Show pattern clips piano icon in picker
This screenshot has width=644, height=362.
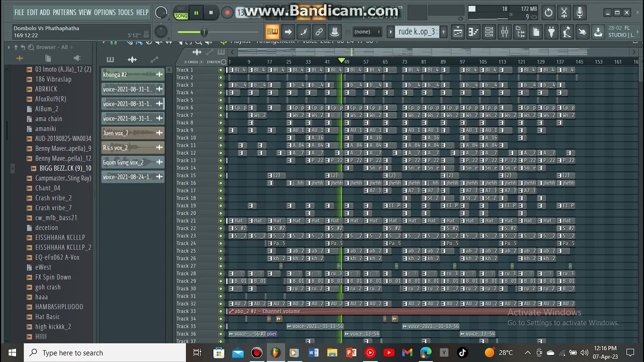click(110, 59)
